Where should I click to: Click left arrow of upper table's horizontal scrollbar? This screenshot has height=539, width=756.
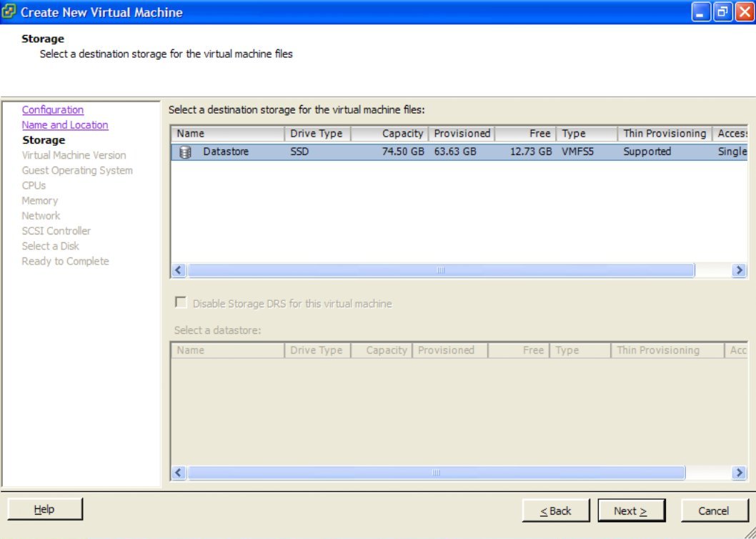click(179, 270)
